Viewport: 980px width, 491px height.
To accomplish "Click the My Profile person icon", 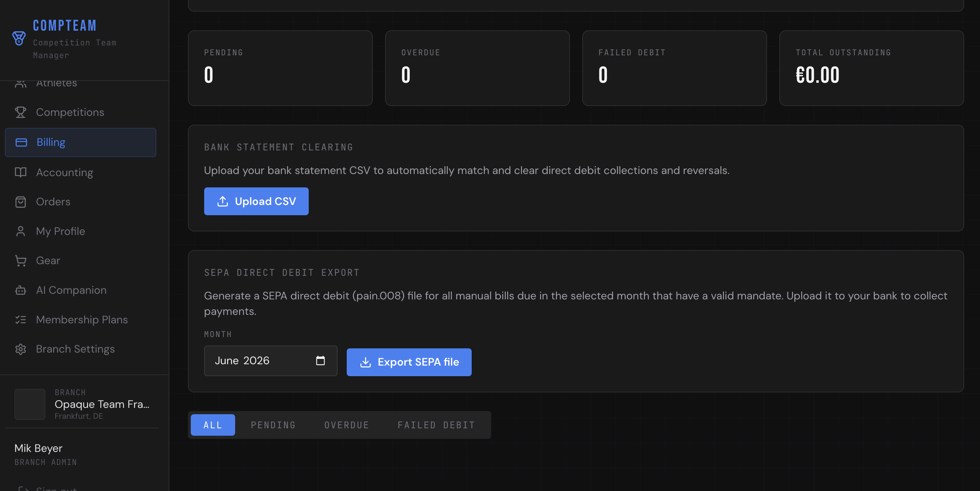I will [20, 231].
